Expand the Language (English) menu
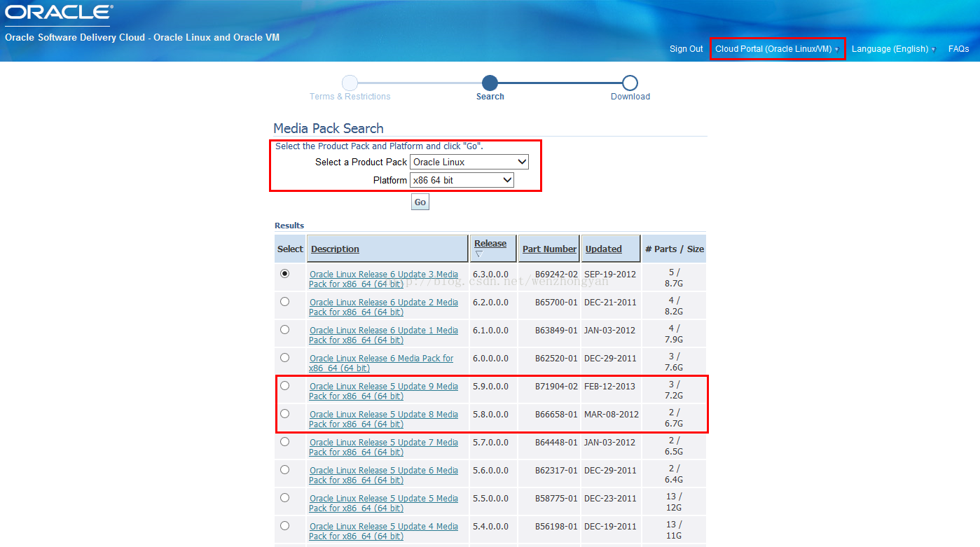This screenshot has width=980, height=547. [894, 49]
